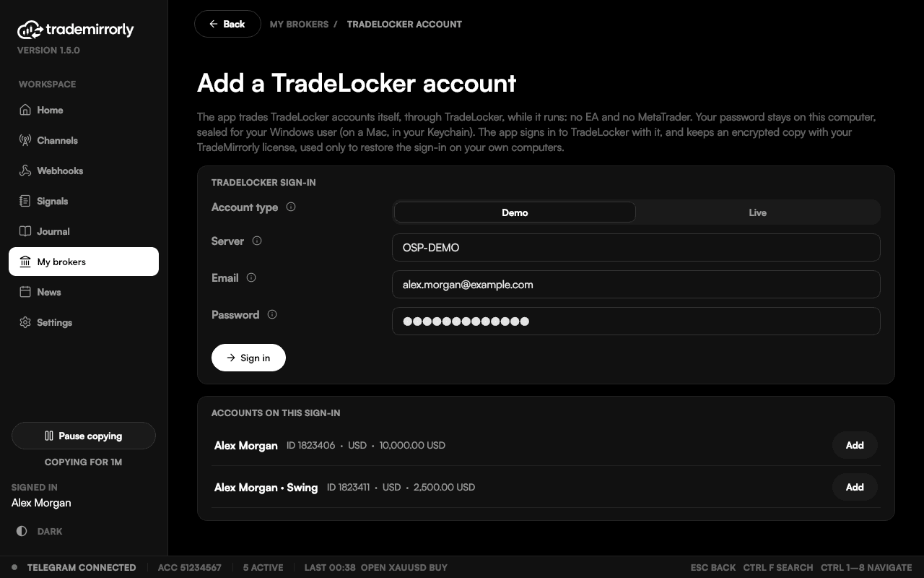Click the half-moon Dark theme icon
This screenshot has height=578, width=924.
coord(22,531)
